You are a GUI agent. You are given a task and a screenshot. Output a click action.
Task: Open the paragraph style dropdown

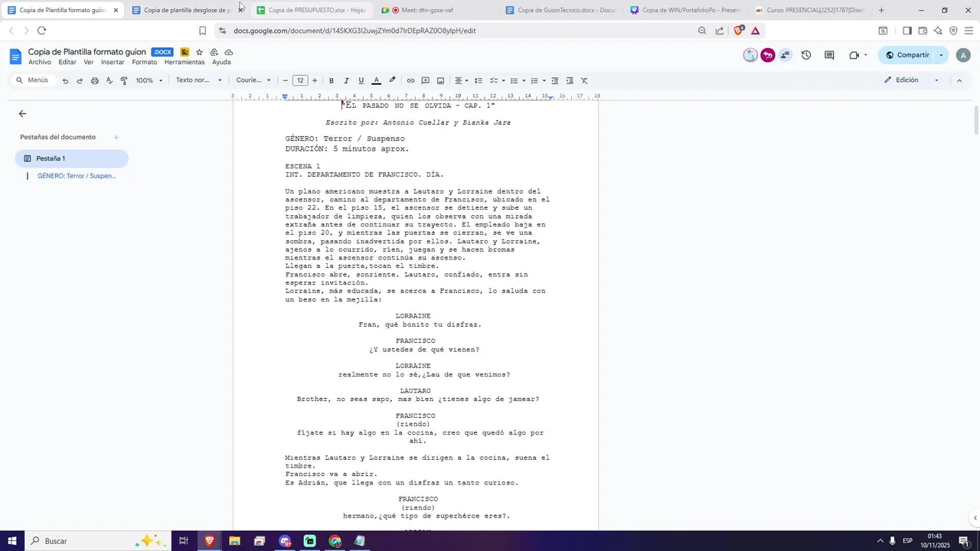coord(199,80)
